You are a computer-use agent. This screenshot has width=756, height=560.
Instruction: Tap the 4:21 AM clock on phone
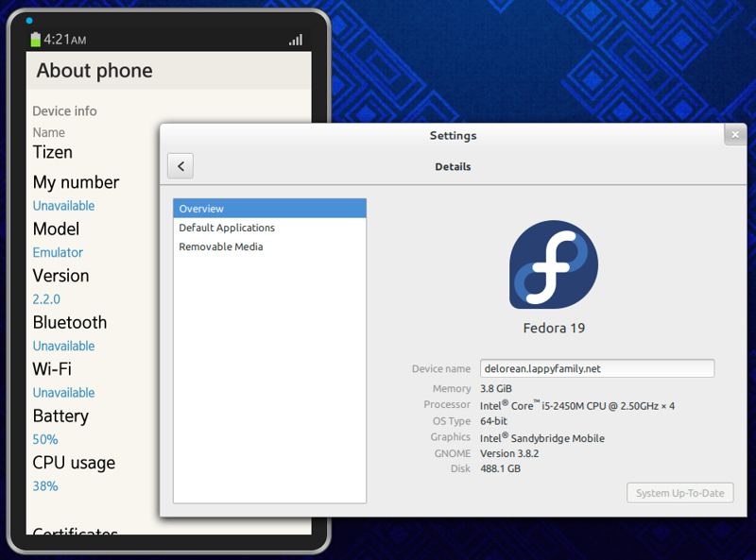click(x=65, y=40)
